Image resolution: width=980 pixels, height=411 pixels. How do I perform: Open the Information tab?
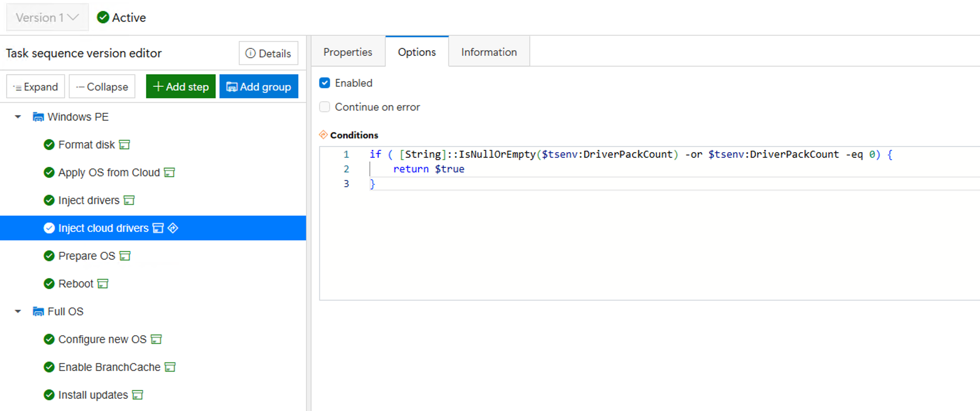(489, 52)
